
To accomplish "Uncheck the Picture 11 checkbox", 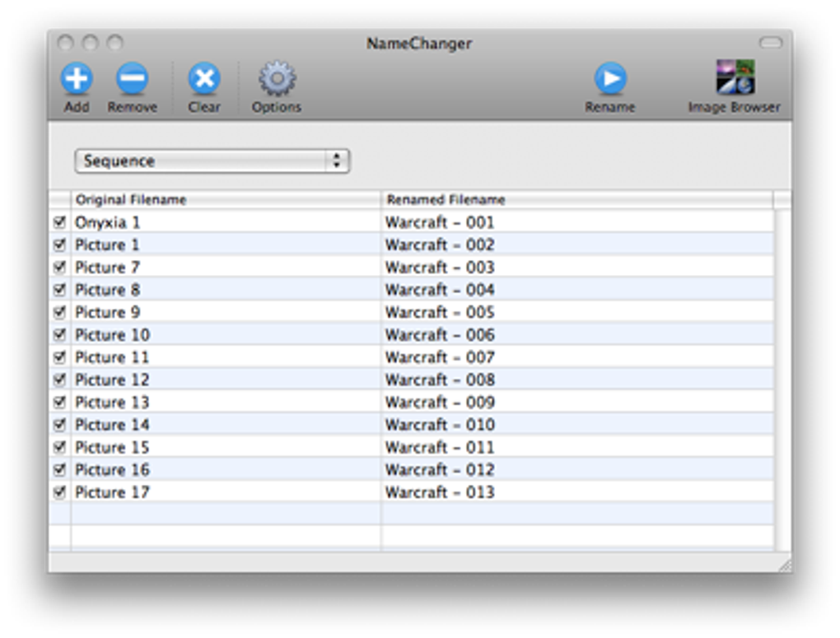I will point(59,356).
